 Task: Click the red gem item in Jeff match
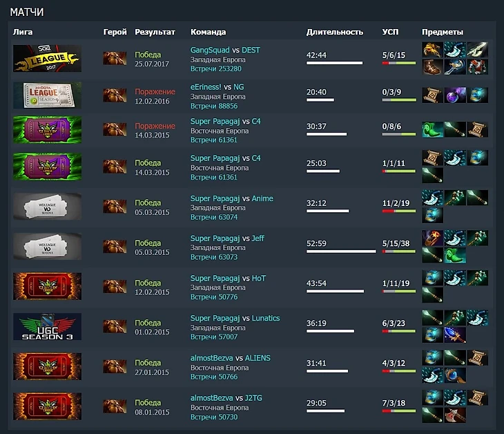point(432,238)
